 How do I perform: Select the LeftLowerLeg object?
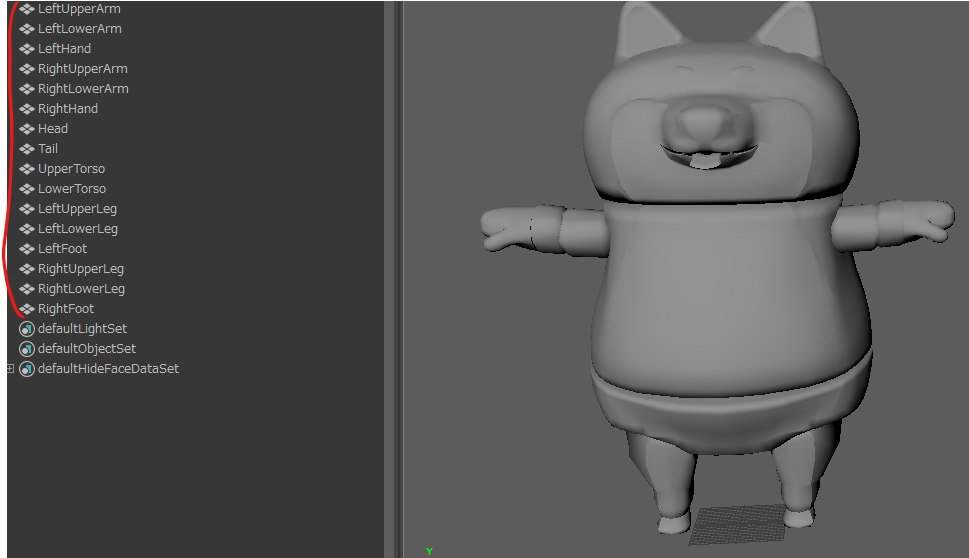[78, 229]
